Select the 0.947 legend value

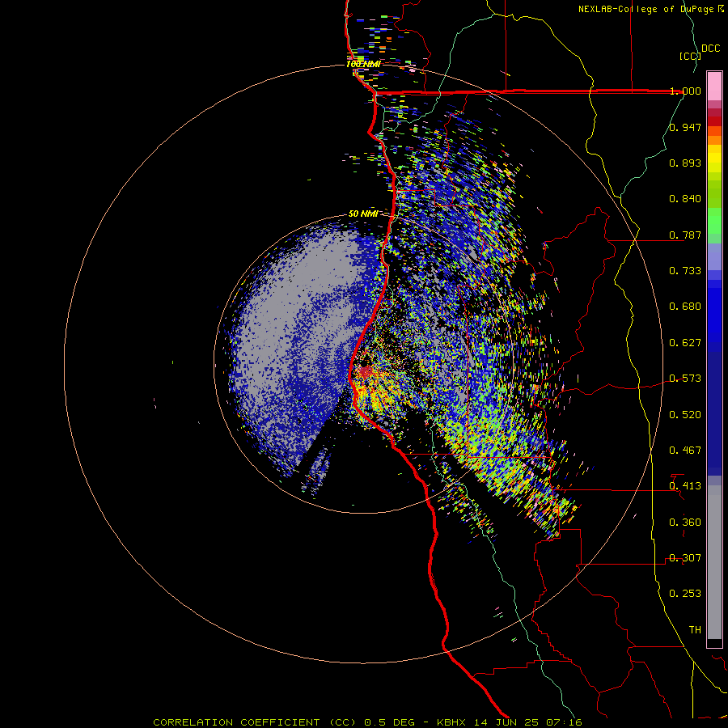point(685,127)
